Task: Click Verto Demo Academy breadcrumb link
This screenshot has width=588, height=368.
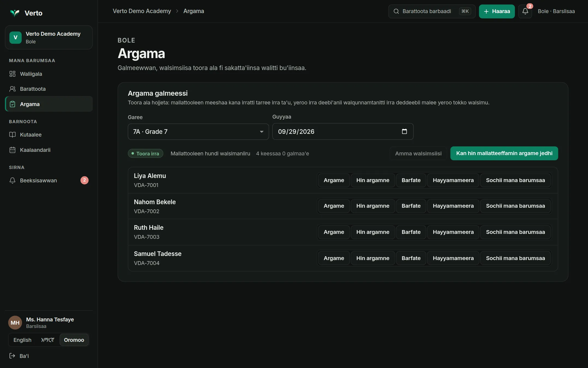Action: pos(142,11)
